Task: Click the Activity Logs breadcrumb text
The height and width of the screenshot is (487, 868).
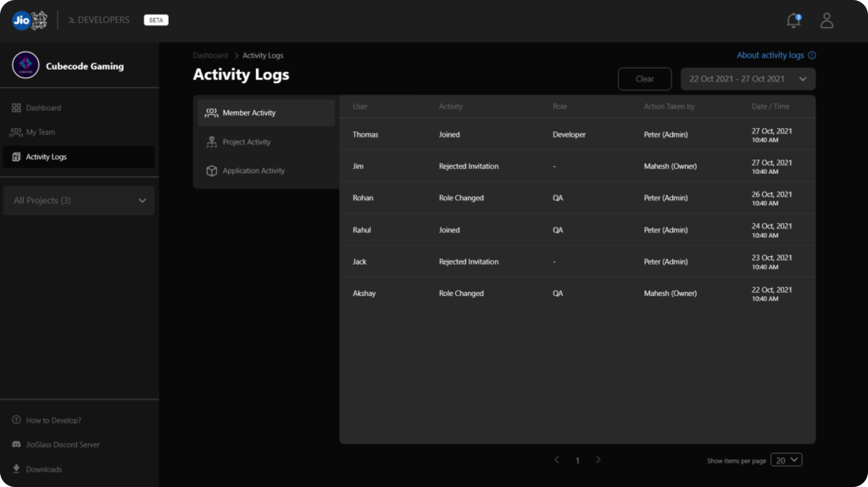Action: [263, 56]
